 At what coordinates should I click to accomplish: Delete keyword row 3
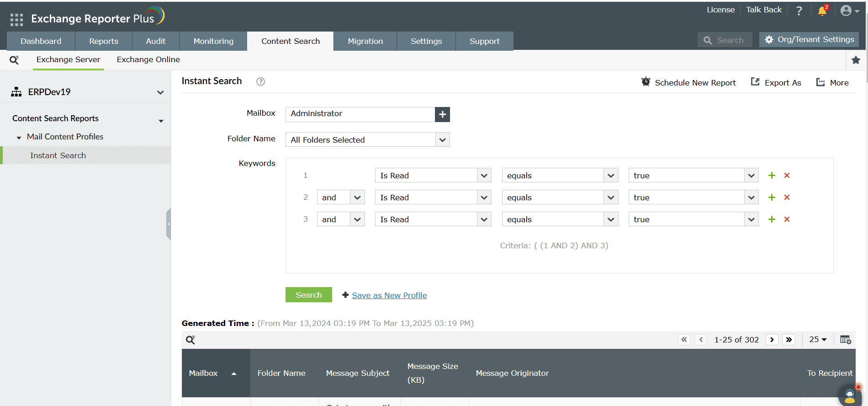[x=787, y=219]
